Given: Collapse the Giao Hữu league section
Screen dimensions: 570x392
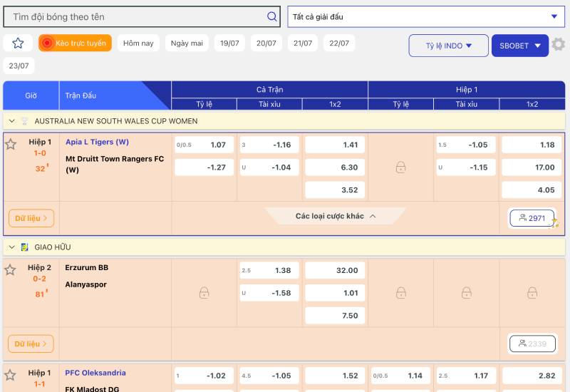Looking at the screenshot, I should coord(11,247).
